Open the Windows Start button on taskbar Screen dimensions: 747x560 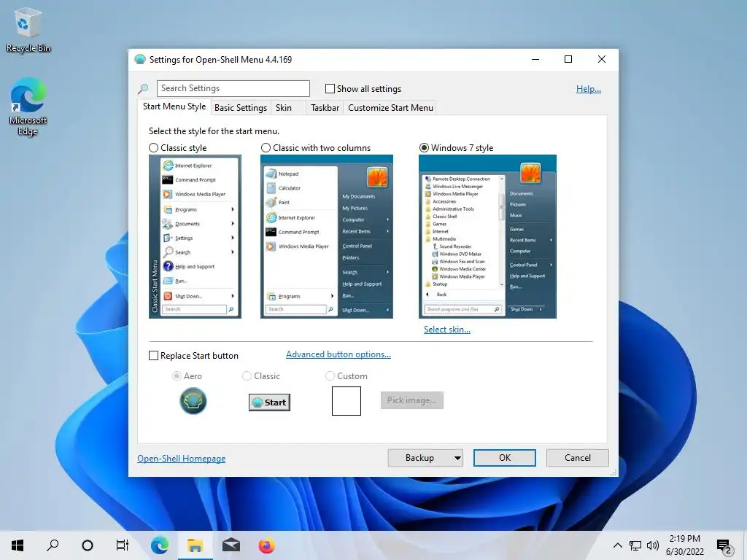tap(18, 545)
